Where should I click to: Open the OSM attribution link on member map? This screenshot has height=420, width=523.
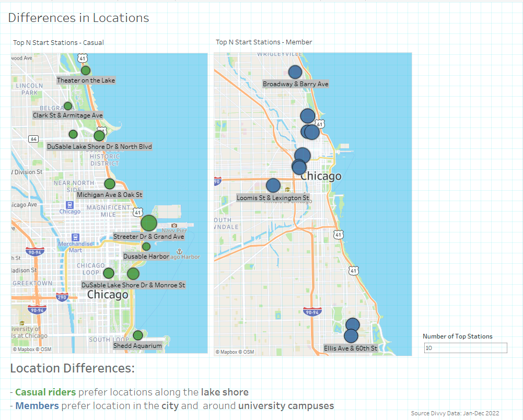pos(249,352)
